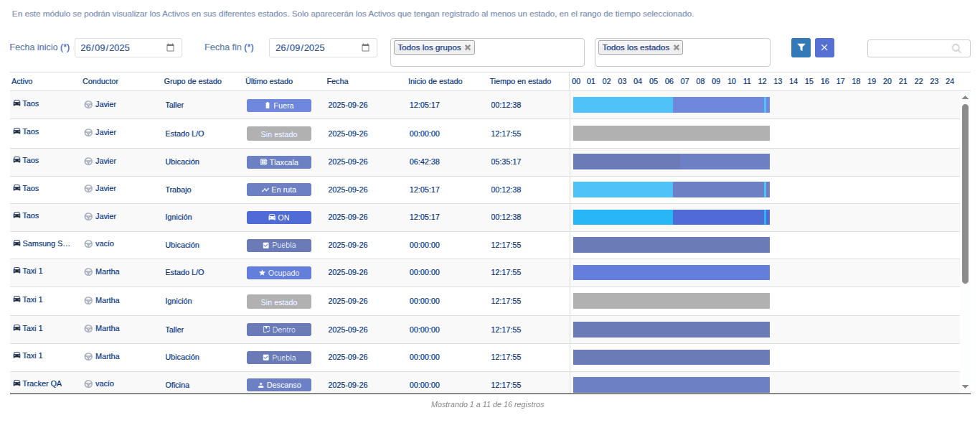
Task: Click Puebla badge in Samsung row
Action: 279,246
